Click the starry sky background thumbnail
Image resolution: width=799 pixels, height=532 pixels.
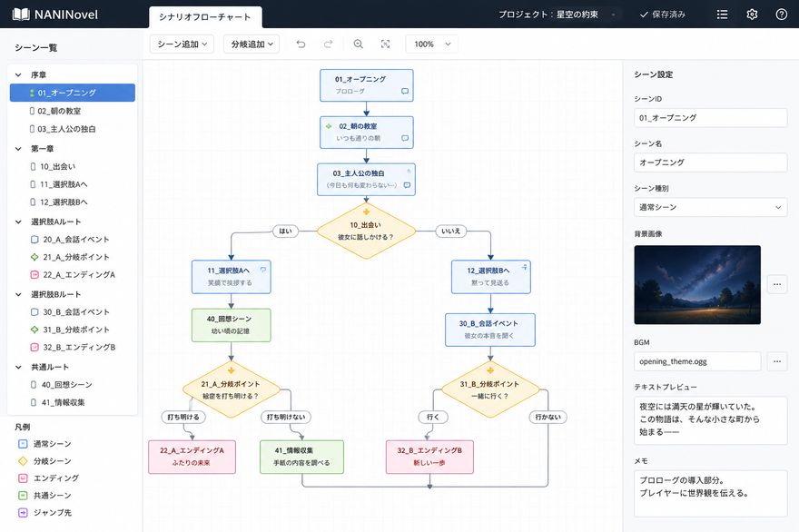[697, 285]
